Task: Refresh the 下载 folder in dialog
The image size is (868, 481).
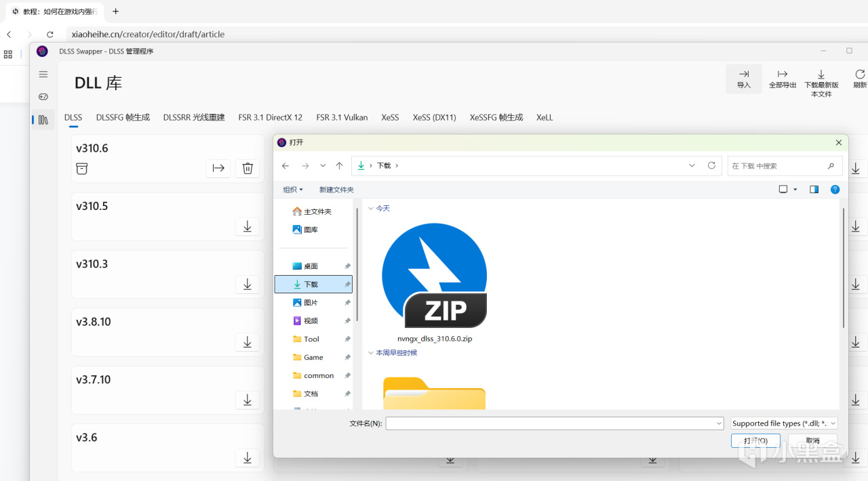Action: (711, 165)
